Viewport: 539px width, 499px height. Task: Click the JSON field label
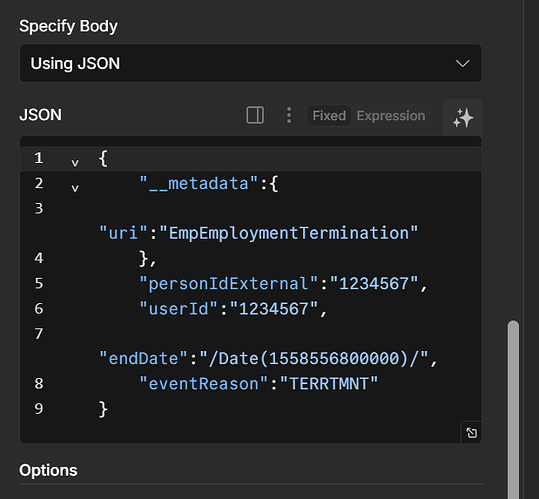(41, 115)
